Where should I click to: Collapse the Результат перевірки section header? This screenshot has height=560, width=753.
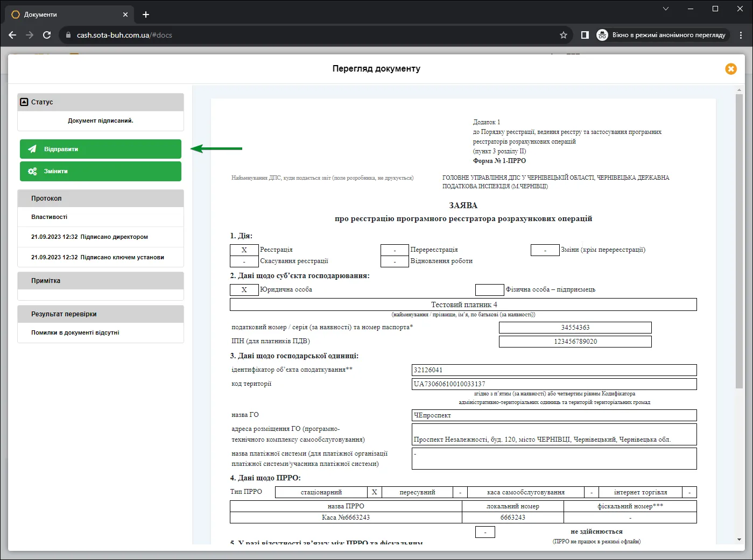(101, 314)
